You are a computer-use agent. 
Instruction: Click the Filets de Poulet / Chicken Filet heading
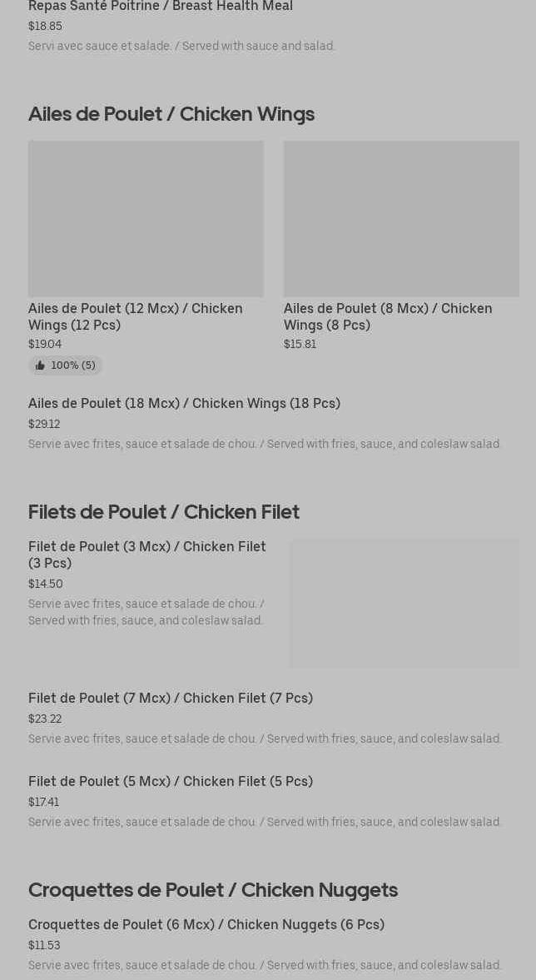[x=164, y=511]
